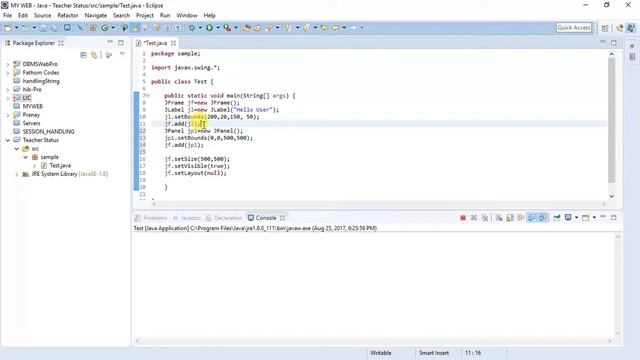Click the Quick Access search field
This screenshot has width=640, height=360.
pos(574,27)
